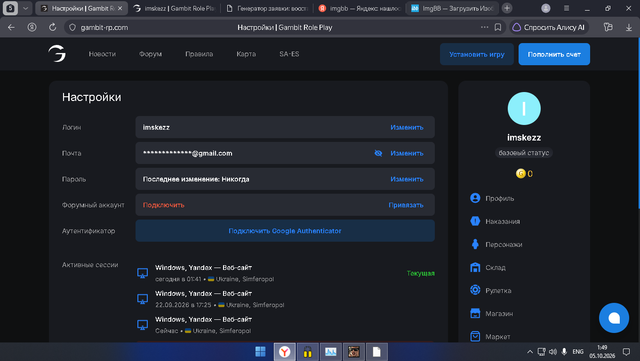Go to Форум in the top menu
Screen dimensions: 640x361
click(x=150, y=54)
